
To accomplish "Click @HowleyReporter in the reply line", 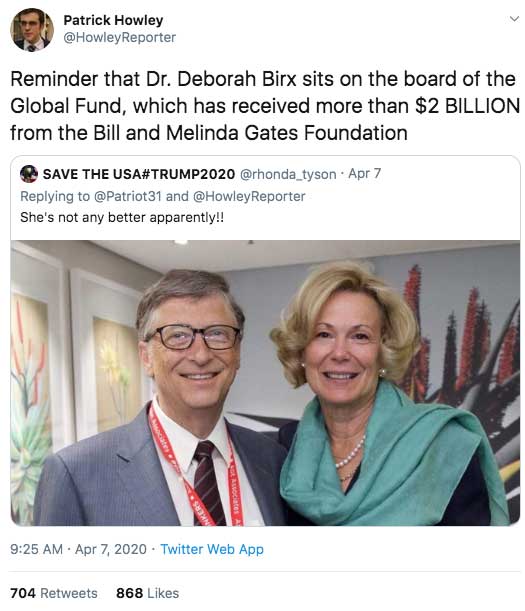I will click(249, 196).
